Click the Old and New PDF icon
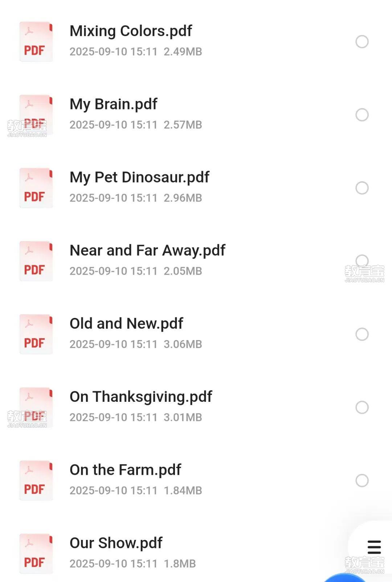This screenshot has width=392, height=582. pyautogui.click(x=36, y=334)
